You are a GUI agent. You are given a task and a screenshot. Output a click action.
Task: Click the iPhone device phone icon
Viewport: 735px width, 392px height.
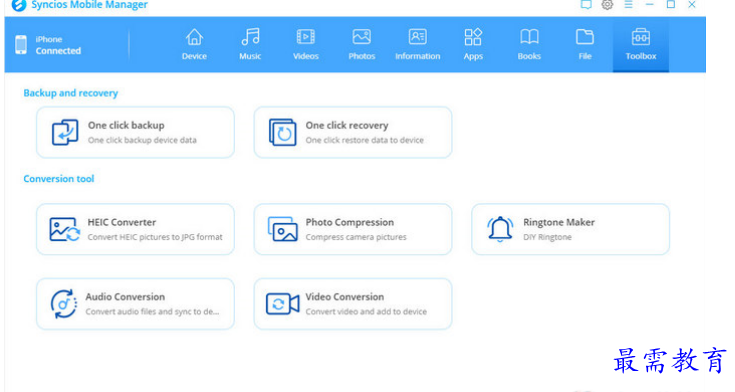click(21, 45)
